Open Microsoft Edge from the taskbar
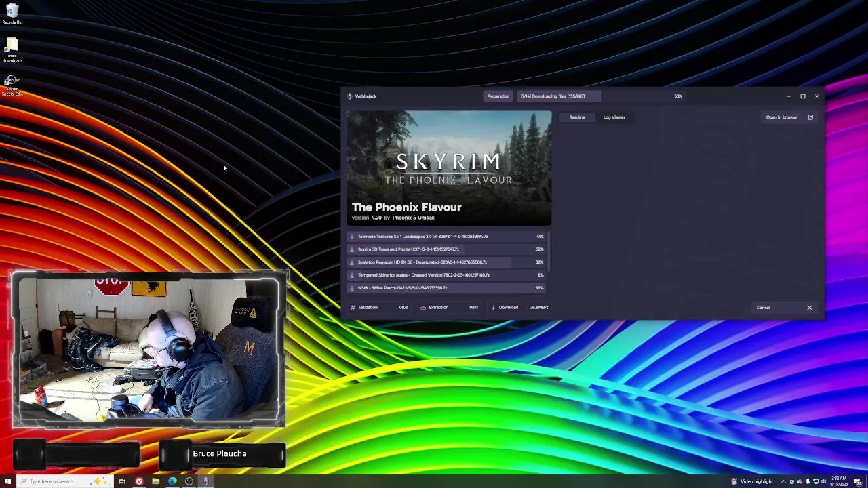This screenshot has width=868, height=488. (172, 481)
